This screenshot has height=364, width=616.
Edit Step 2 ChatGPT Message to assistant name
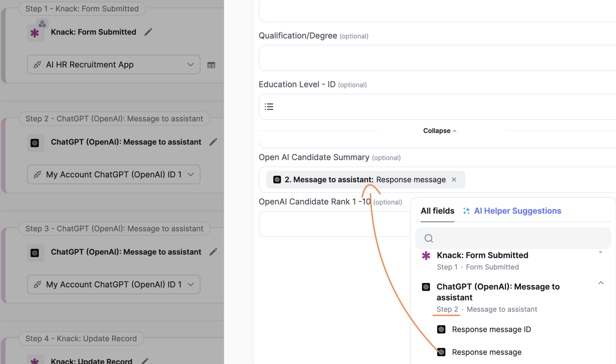213,142
